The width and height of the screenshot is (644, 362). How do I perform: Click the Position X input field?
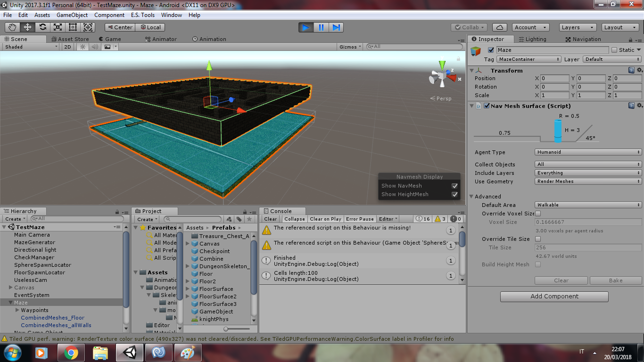click(555, 78)
